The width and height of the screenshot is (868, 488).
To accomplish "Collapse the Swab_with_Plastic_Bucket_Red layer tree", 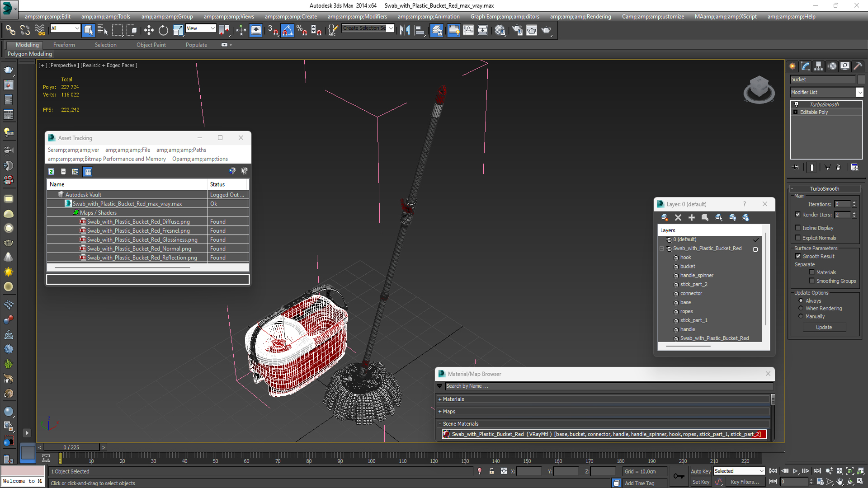I will point(662,249).
